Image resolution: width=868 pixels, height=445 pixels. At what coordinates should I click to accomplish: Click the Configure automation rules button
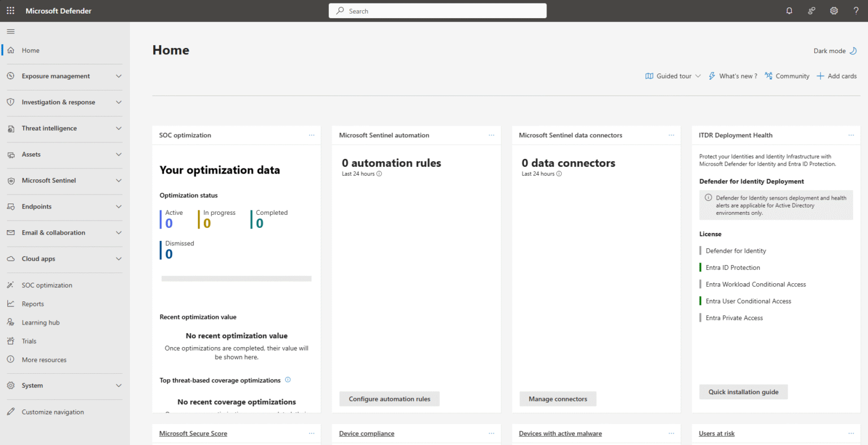click(389, 399)
